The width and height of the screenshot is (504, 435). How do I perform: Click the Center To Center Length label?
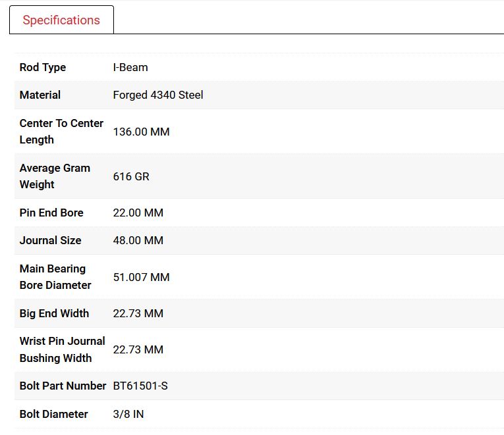[61, 131]
